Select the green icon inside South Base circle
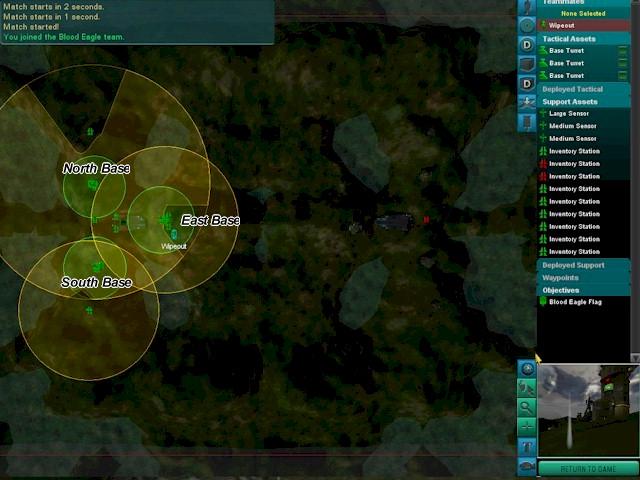The image size is (640, 480). (98, 267)
